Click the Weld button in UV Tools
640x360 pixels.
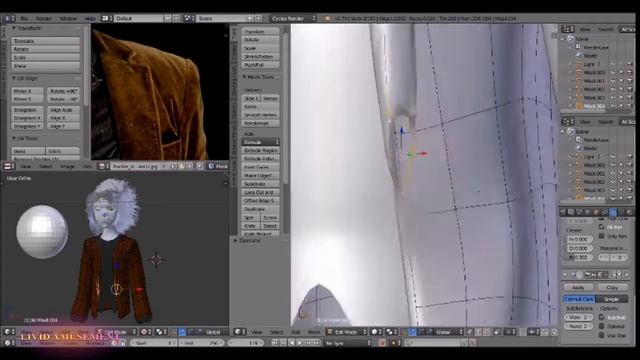(28, 151)
